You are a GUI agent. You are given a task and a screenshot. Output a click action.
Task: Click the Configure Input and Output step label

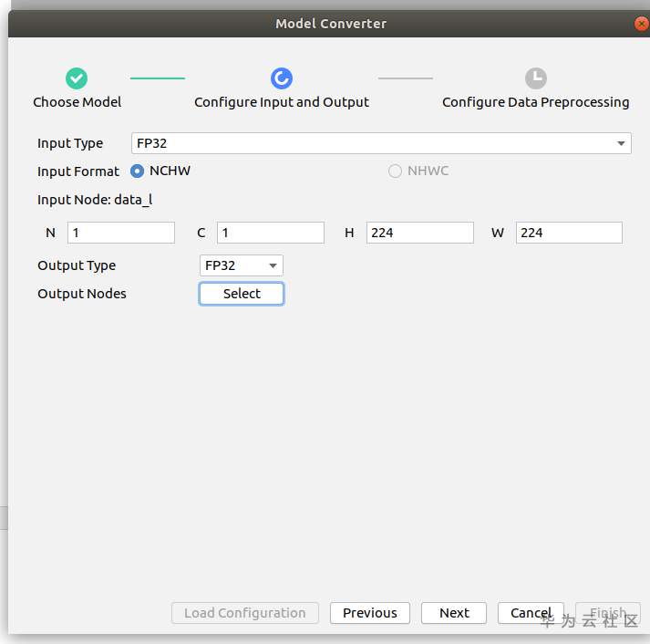click(x=282, y=102)
